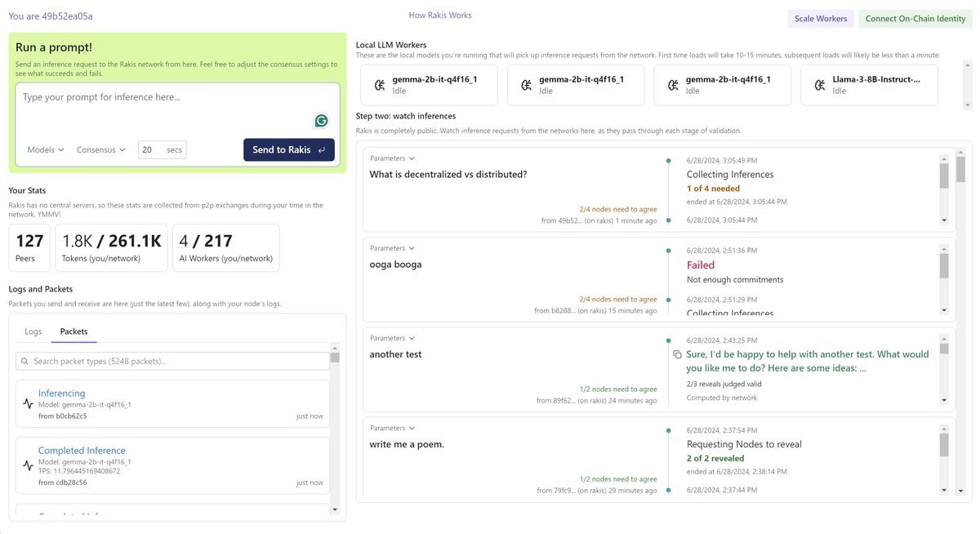
Task: Click the Llama-3-8B-Instruct worker name
Action: coord(876,79)
